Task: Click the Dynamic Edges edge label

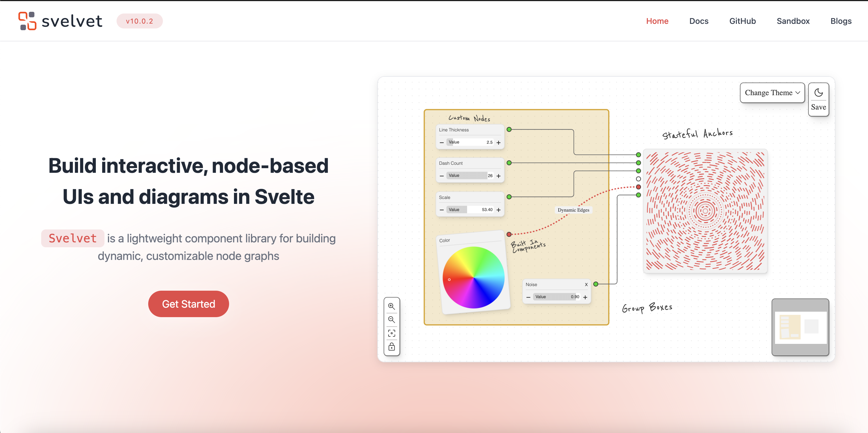Action: [x=573, y=210]
